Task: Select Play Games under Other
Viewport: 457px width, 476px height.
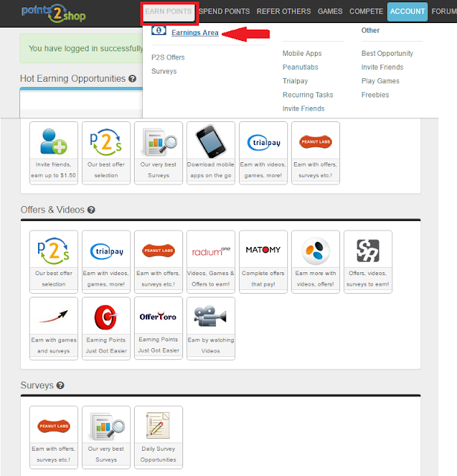Action: point(380,81)
